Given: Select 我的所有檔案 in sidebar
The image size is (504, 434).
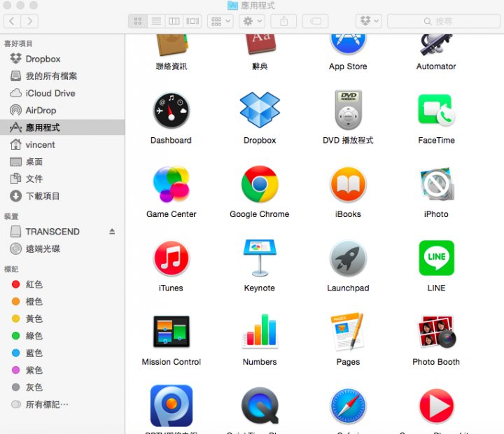Looking at the screenshot, I should (62, 76).
